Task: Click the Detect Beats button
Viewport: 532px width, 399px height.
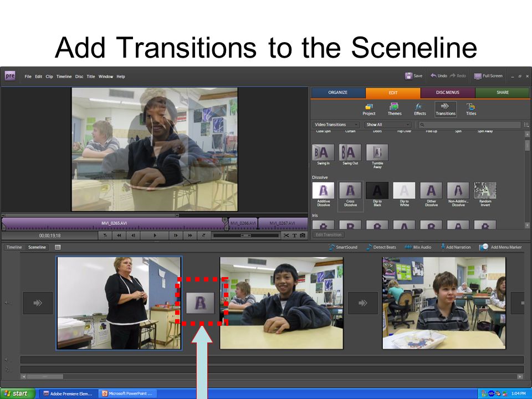Action: pos(381,247)
